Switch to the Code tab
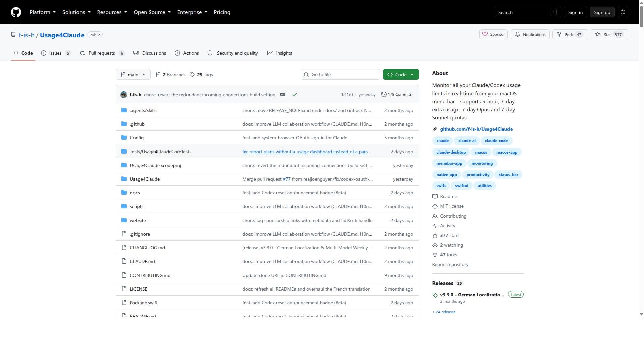The height and width of the screenshot is (362, 644). 23,53
